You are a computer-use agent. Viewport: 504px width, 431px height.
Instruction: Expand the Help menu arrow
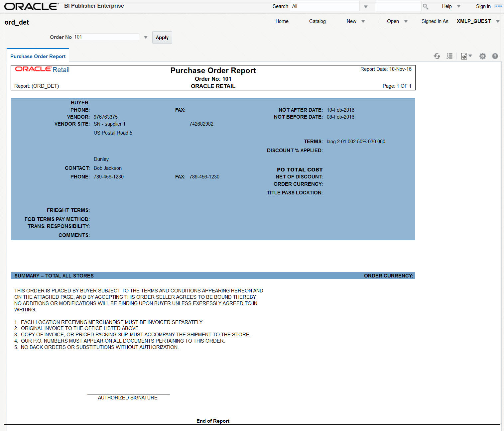[459, 6]
